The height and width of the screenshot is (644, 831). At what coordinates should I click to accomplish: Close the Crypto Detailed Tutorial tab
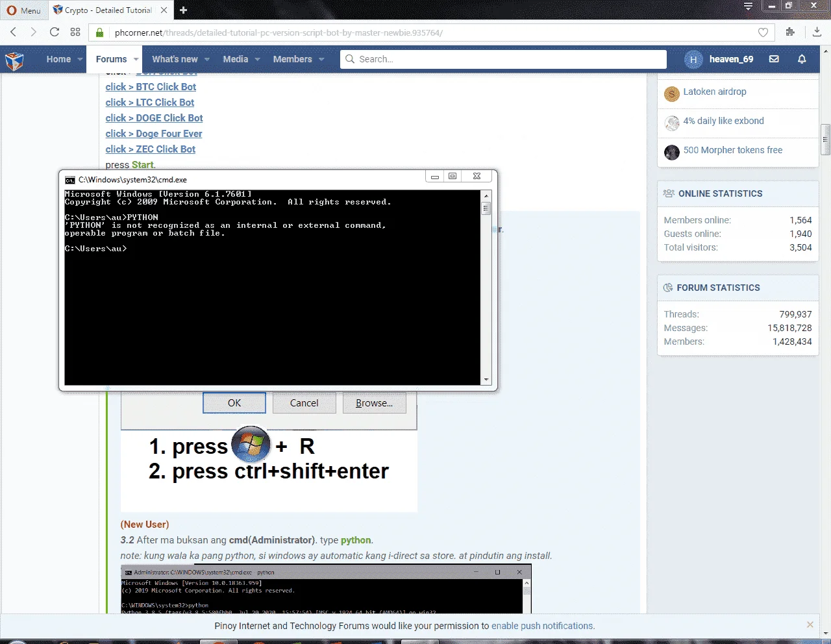pyautogui.click(x=164, y=10)
